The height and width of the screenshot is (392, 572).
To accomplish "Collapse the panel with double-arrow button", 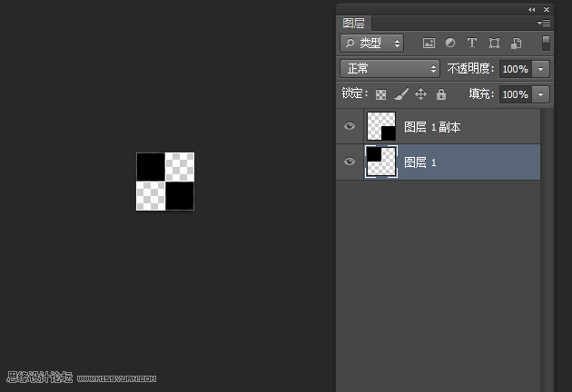I will 531,9.
